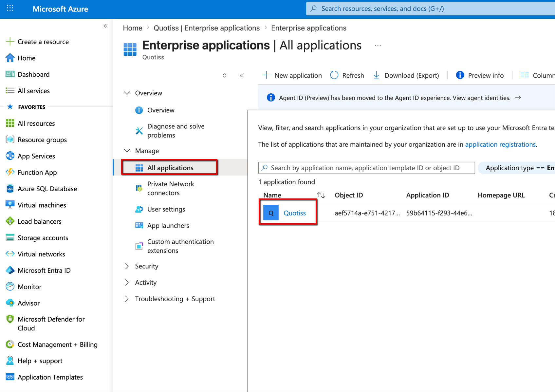Click the Dashboard chart icon
This screenshot has width=555, height=392.
tap(10, 74)
